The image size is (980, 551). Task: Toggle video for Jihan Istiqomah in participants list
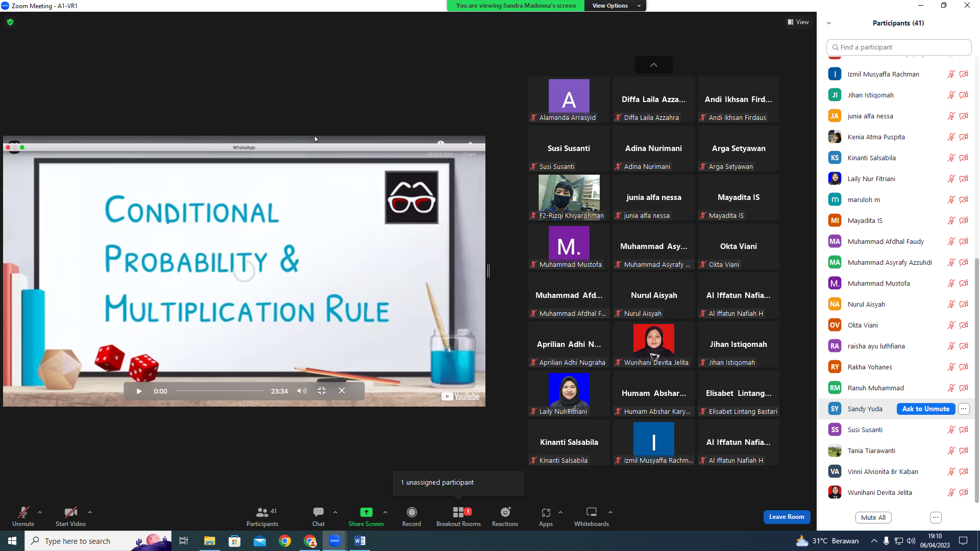(964, 95)
